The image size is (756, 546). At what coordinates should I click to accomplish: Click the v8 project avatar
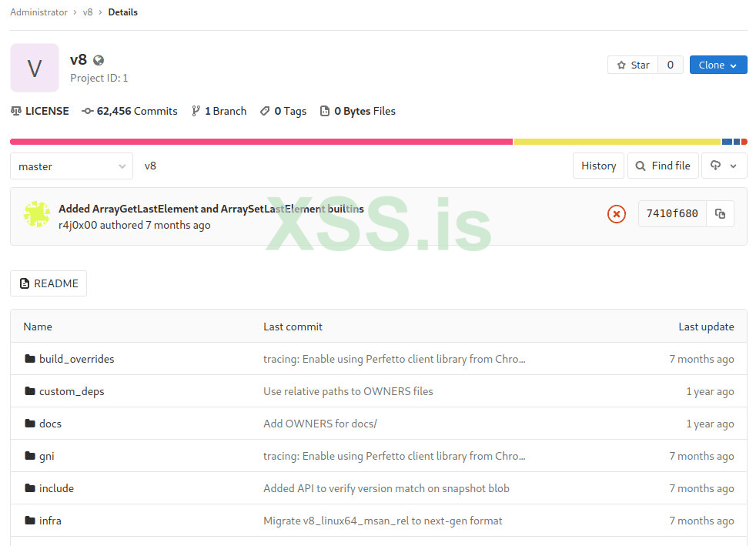(35, 68)
